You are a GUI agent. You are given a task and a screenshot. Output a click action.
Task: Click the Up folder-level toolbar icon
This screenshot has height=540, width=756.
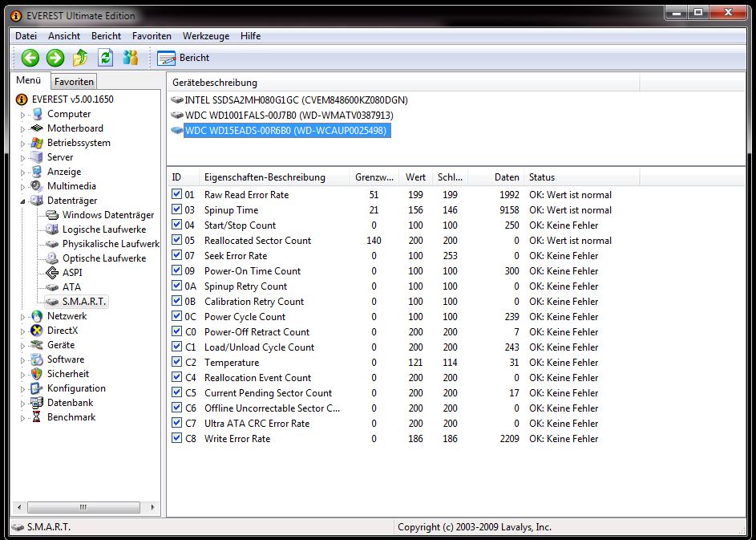(x=80, y=58)
